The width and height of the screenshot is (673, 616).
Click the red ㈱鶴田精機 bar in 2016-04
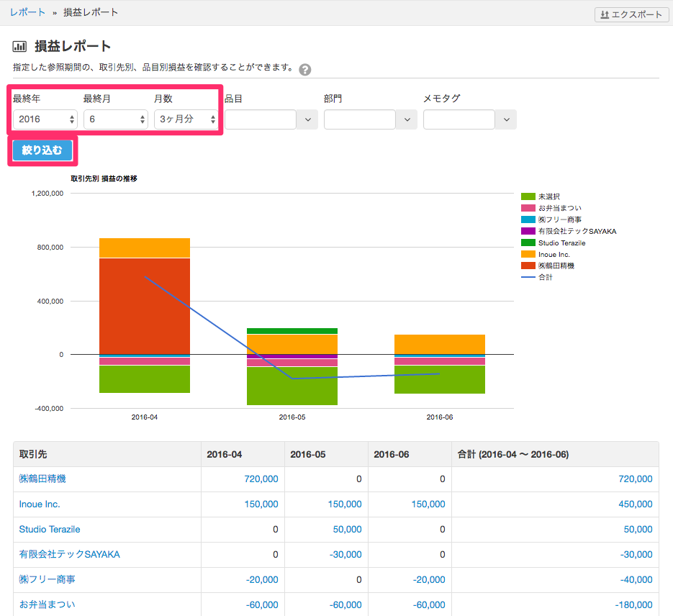[145, 307]
